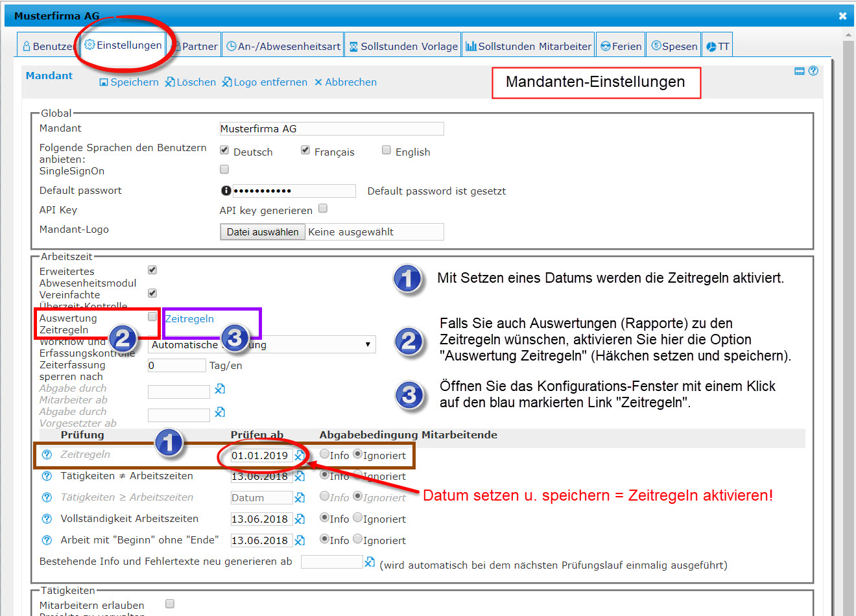Image resolution: width=856 pixels, height=616 pixels.
Task: Click Zeiterfassung sperren nach days field
Action: point(177,365)
